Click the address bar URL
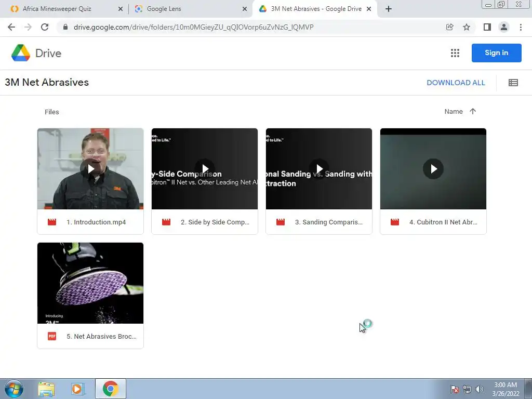The image size is (532, 399). click(193, 27)
